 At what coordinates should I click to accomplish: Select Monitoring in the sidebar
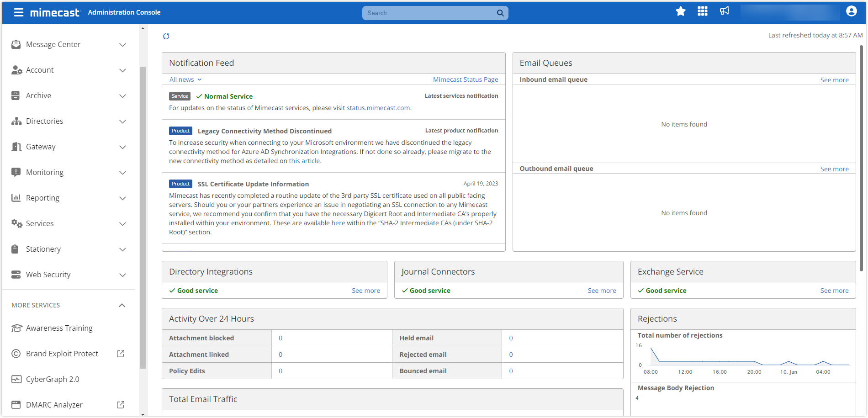(45, 172)
